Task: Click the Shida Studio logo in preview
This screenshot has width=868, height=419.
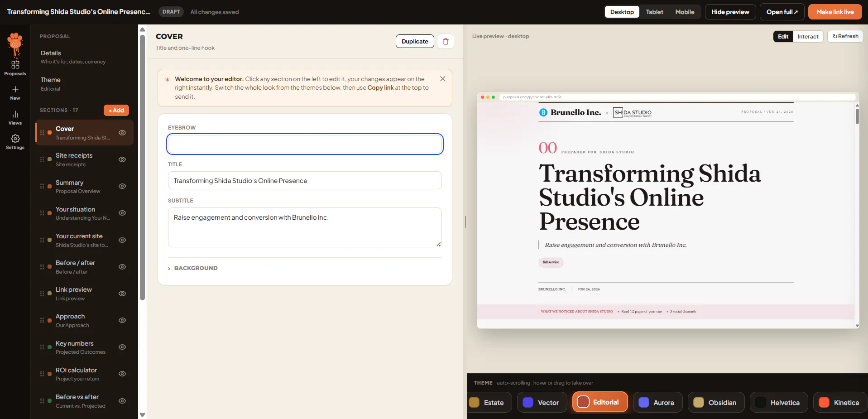Action: [x=632, y=112]
